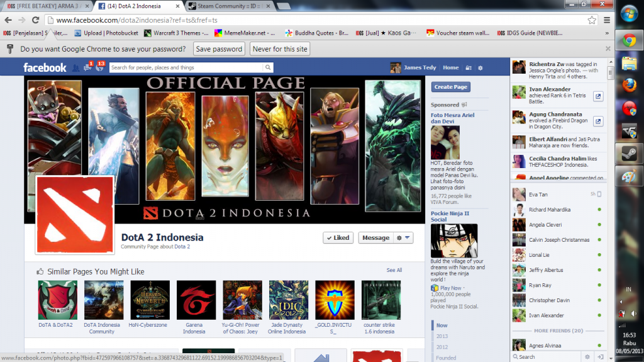644x362 pixels.
Task: Open Chrome from the Windows taskbar
Action: (629, 40)
